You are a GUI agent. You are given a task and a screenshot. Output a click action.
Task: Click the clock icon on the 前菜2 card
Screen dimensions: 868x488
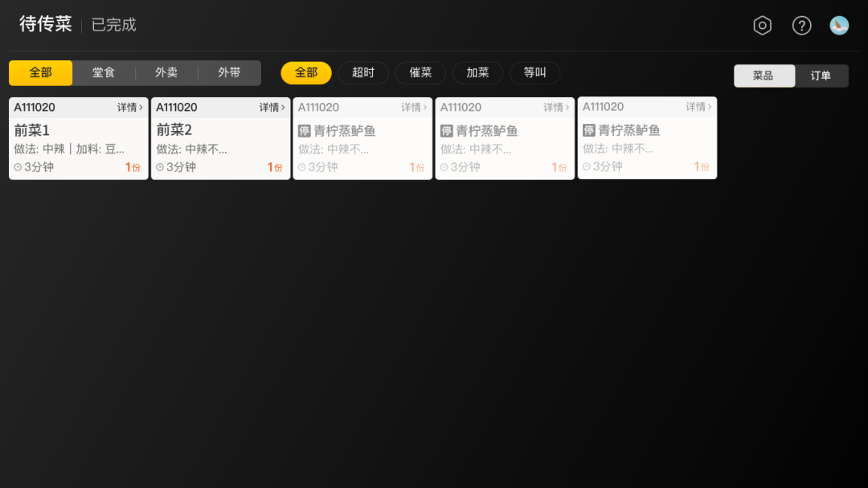[x=160, y=167]
